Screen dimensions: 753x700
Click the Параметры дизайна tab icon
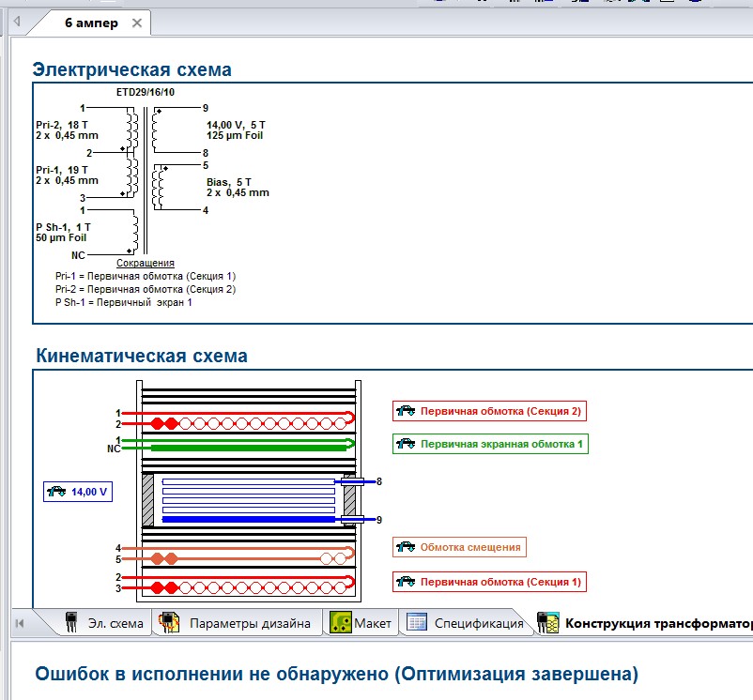pos(169,622)
